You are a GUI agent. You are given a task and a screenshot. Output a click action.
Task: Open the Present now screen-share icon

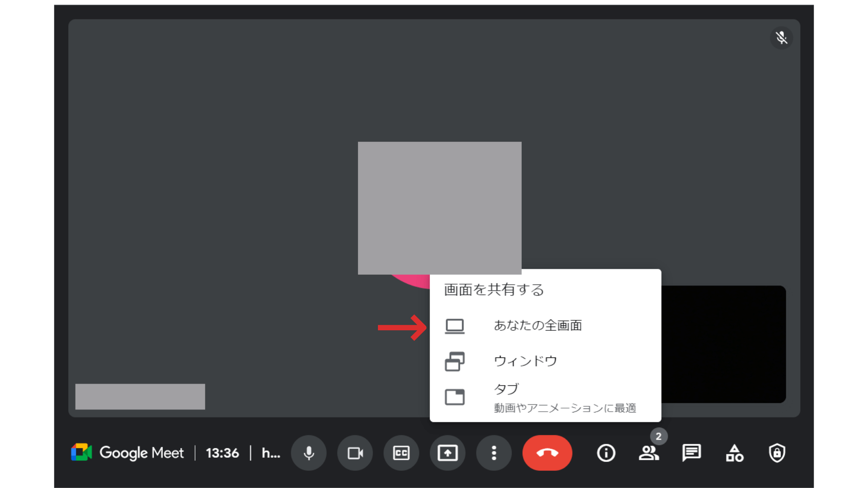click(x=448, y=453)
